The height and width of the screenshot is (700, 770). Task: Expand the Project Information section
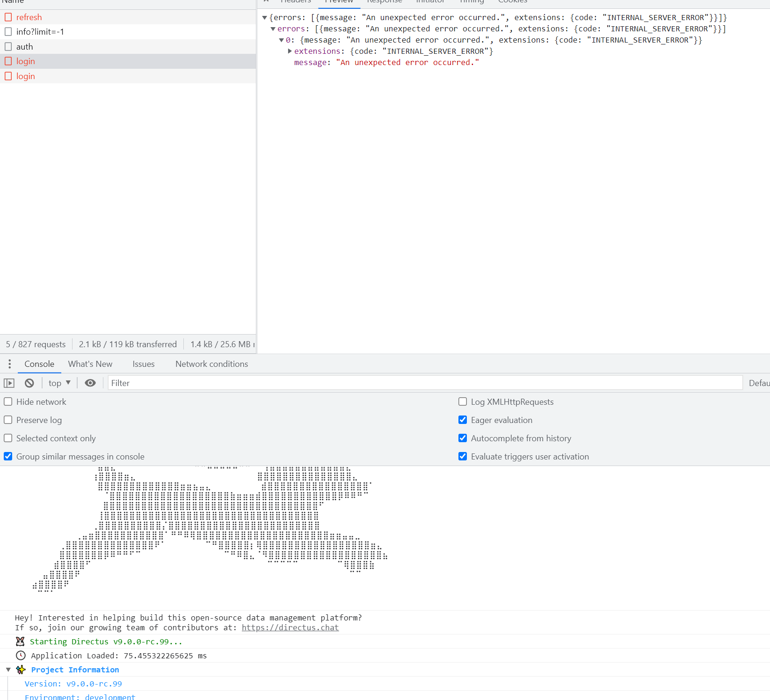pyautogui.click(x=8, y=670)
